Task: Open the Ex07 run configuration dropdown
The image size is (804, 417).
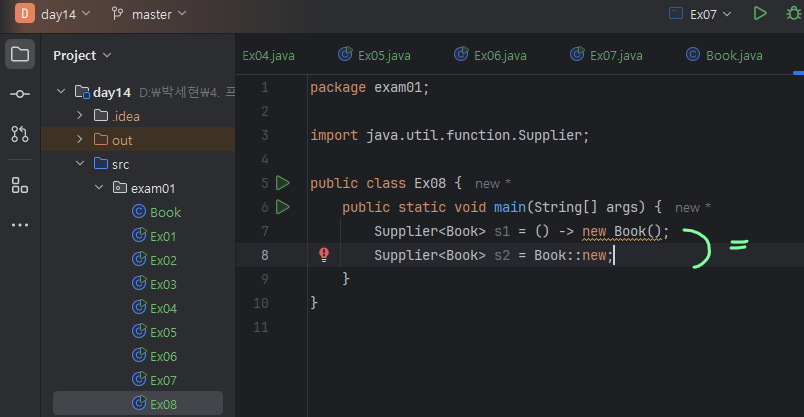Action: pos(699,14)
